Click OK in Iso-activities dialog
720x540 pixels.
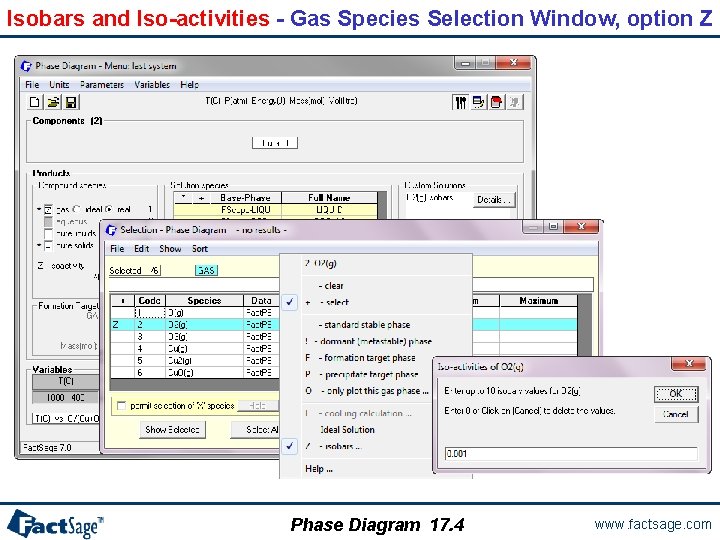point(676,394)
